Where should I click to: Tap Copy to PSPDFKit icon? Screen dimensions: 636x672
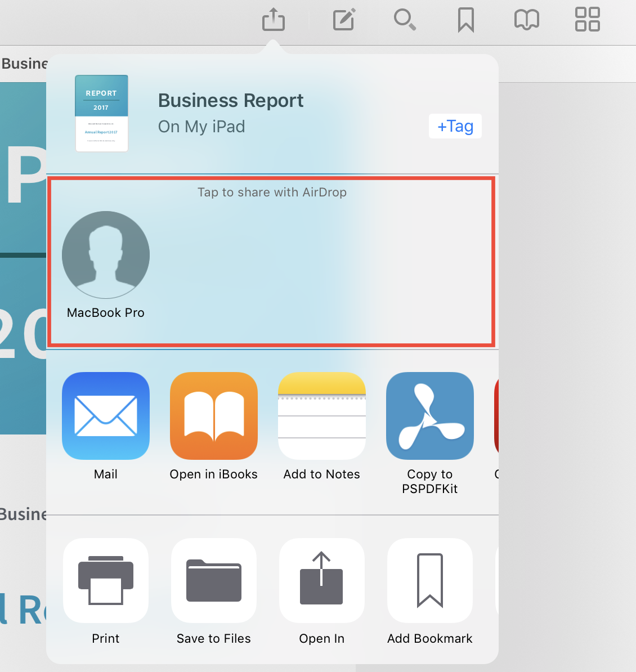(430, 416)
